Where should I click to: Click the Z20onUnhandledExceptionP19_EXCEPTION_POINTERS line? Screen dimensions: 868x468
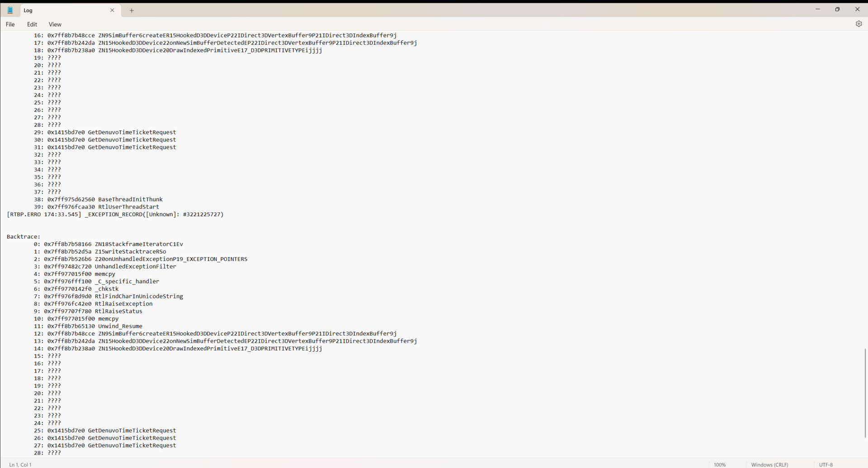click(141, 259)
